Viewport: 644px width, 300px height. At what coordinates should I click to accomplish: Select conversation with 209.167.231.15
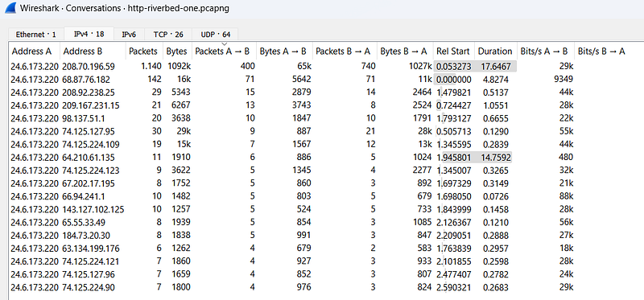click(x=326, y=105)
